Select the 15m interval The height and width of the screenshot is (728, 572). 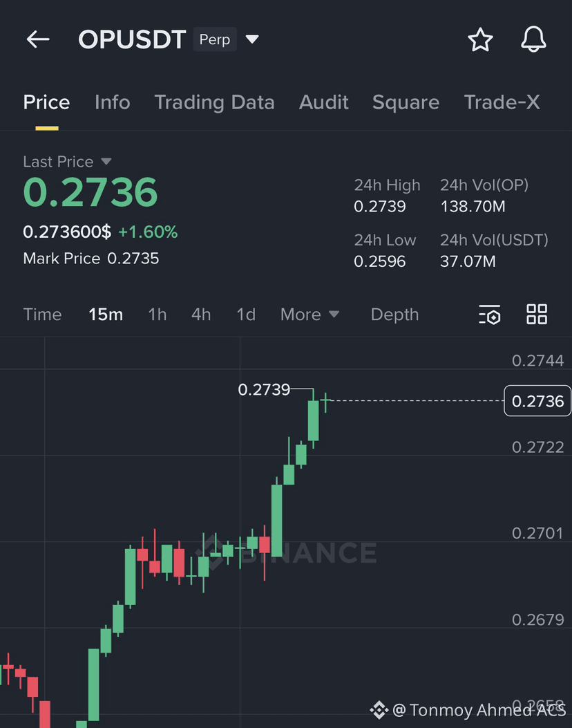point(106,315)
